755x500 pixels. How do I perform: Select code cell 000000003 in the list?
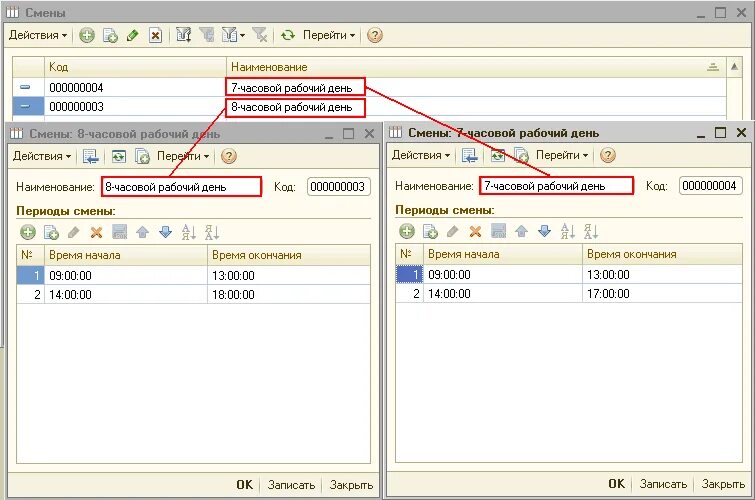click(x=135, y=106)
